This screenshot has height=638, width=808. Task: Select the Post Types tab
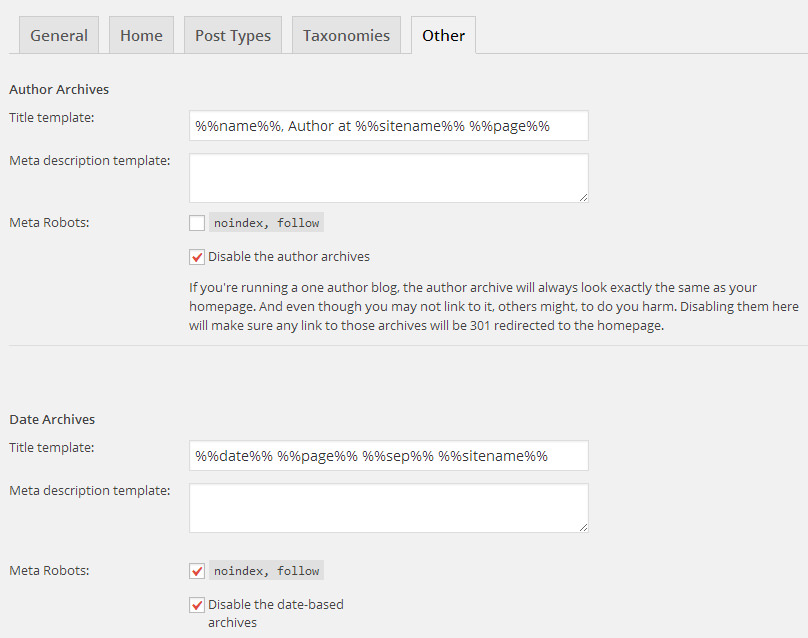coord(233,35)
